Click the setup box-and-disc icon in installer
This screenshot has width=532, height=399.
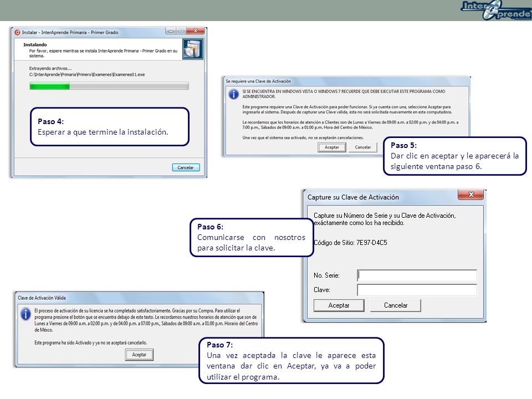click(x=193, y=49)
